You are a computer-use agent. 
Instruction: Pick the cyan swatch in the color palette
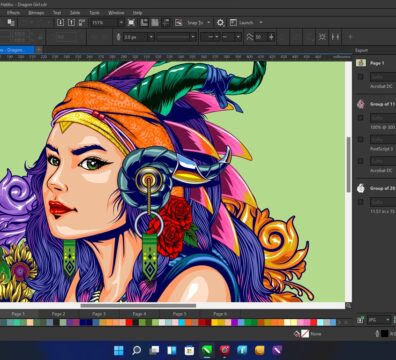[182, 322]
